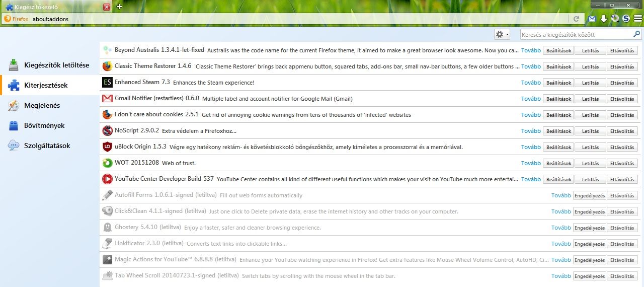This screenshot has height=287, width=644.
Task: Click the Magic Actions for YouTube icon
Action: point(107,260)
